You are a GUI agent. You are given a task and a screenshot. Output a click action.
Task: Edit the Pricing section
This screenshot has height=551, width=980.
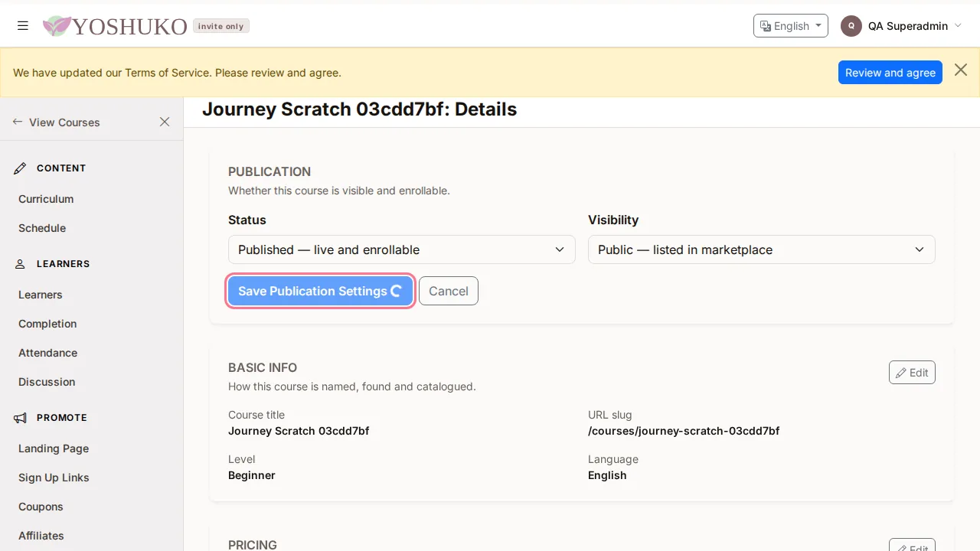click(x=912, y=546)
